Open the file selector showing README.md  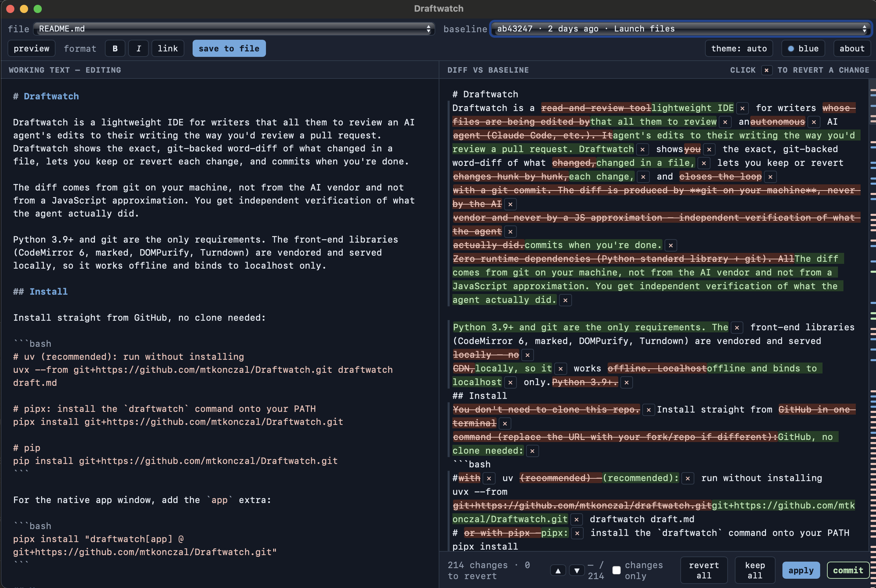(x=234, y=29)
